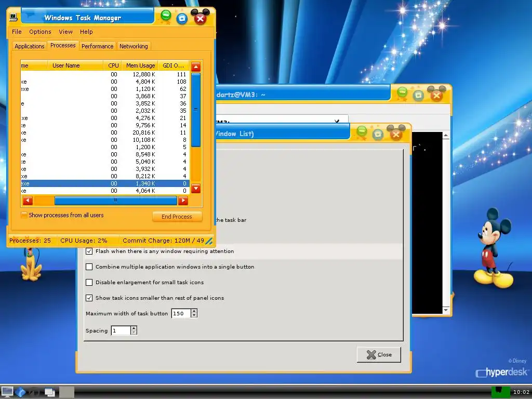Sort by GDI Objects column header

[174, 65]
